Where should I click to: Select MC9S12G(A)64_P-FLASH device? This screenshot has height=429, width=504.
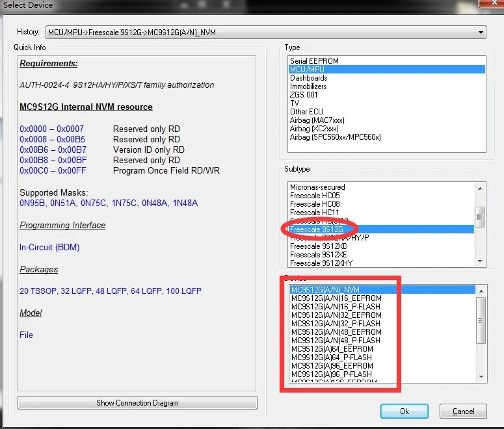point(382,357)
